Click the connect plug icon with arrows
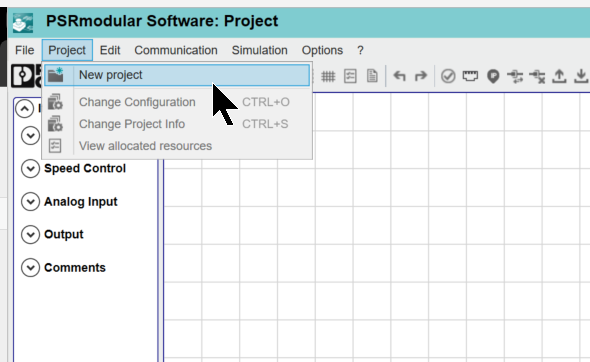 [x=515, y=76]
